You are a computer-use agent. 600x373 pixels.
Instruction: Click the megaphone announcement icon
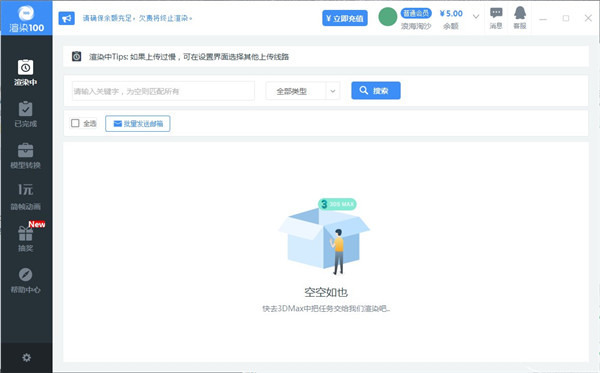pos(67,18)
